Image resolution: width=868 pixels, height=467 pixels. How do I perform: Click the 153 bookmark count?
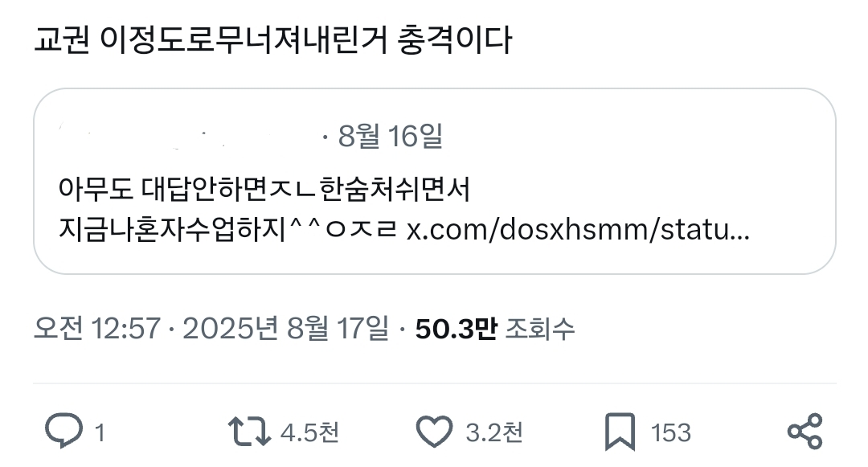(671, 432)
